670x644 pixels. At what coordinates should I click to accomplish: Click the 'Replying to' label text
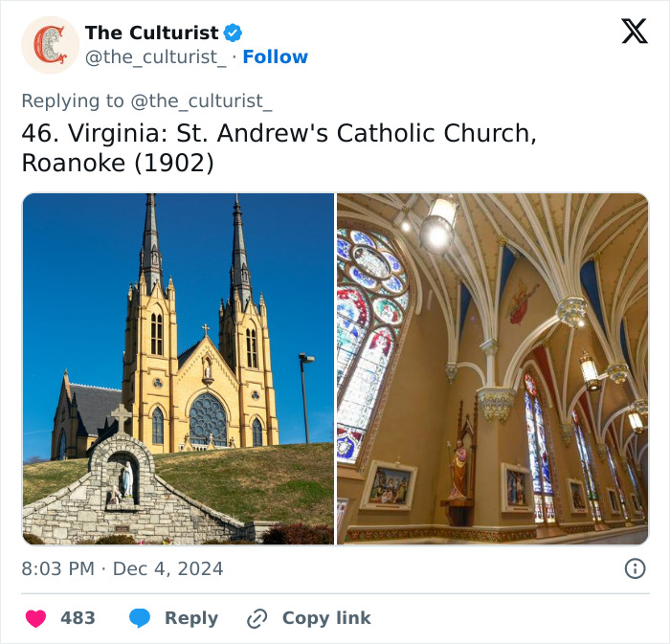72,100
